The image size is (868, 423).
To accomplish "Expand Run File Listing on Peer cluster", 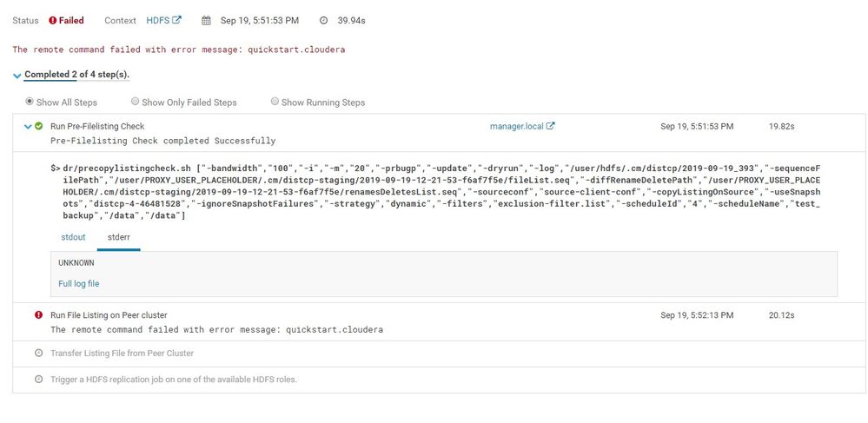I will click(x=109, y=315).
